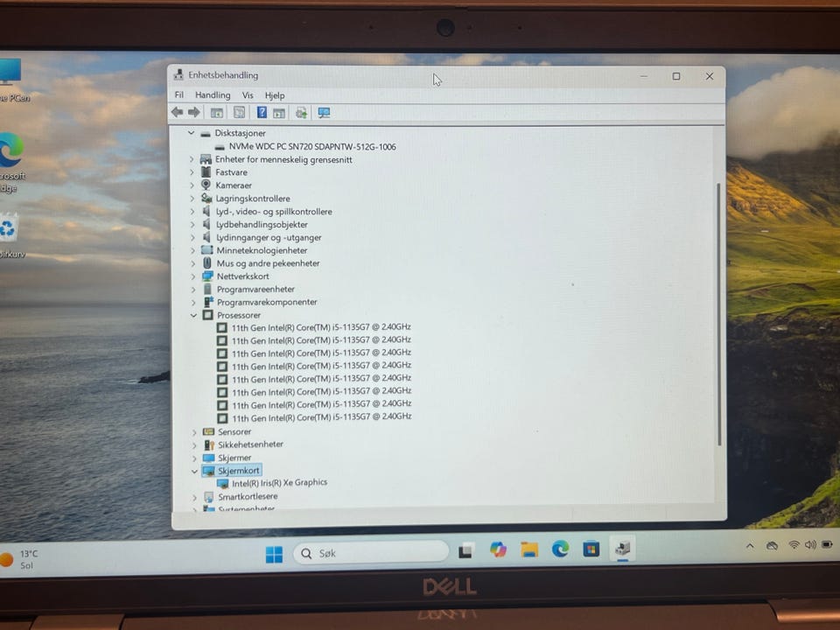Click the Skjermkort label

pos(238,471)
